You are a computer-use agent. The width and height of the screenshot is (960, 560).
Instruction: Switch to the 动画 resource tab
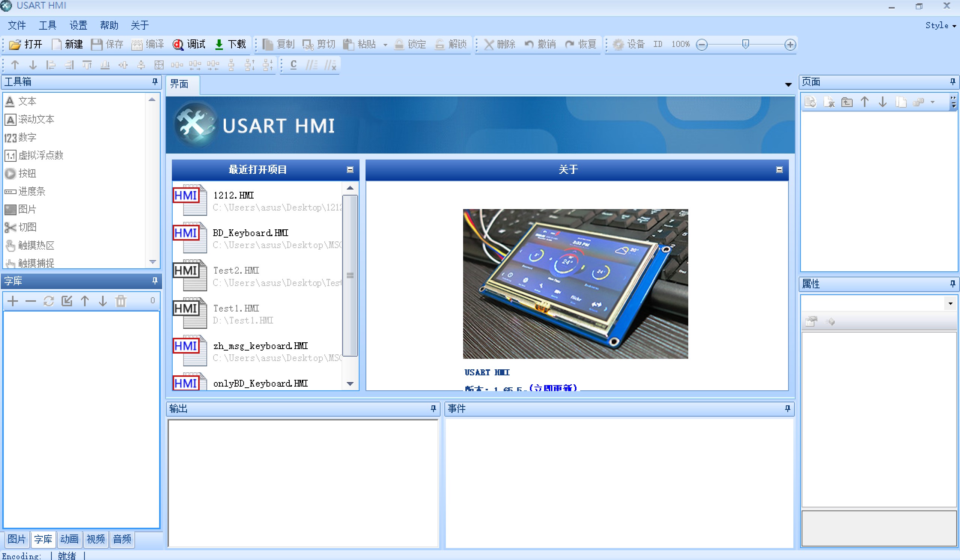[x=69, y=539]
